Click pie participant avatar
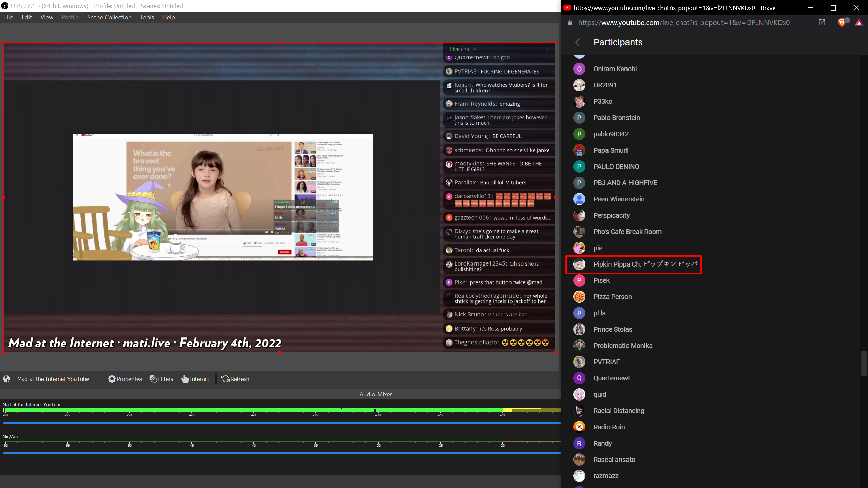The height and width of the screenshot is (488, 868). 579,248
